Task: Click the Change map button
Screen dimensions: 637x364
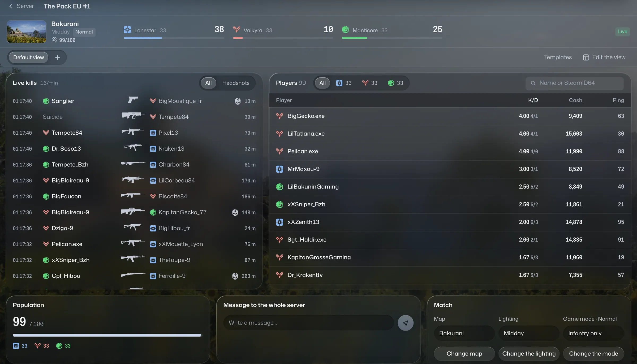Action: coord(464,354)
